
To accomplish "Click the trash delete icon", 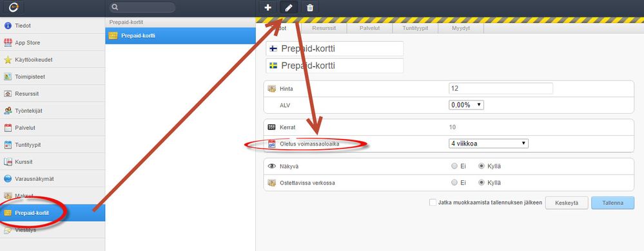I will (310, 7).
